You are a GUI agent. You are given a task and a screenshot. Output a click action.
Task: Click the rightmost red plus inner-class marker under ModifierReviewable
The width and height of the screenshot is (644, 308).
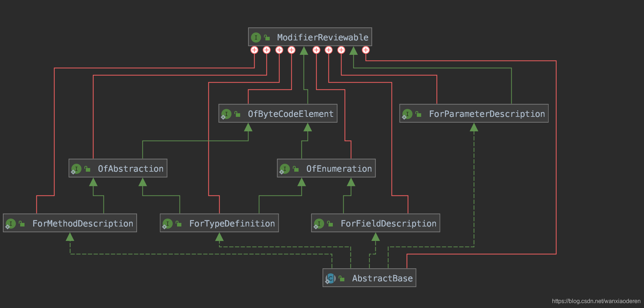click(366, 50)
